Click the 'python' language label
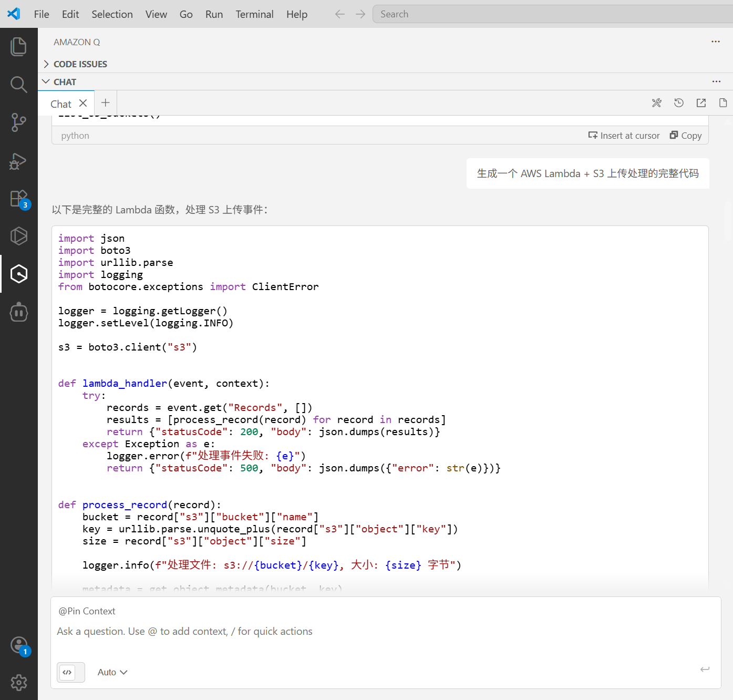733x700 pixels. (x=75, y=136)
